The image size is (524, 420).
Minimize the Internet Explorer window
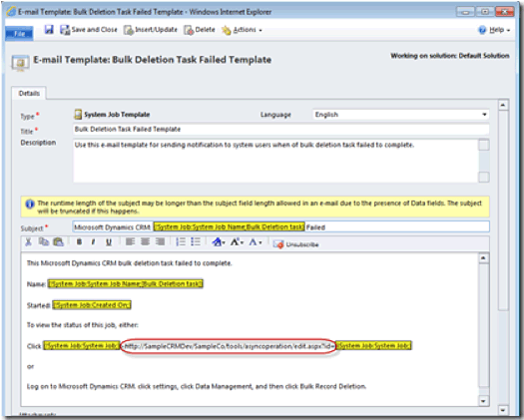coord(465,12)
